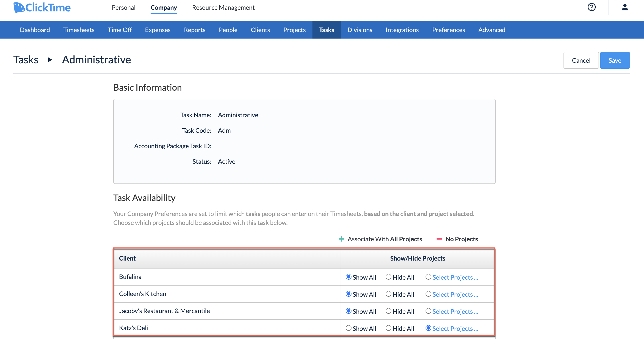Click the Status value Active
This screenshot has width=644, height=339.
click(226, 161)
